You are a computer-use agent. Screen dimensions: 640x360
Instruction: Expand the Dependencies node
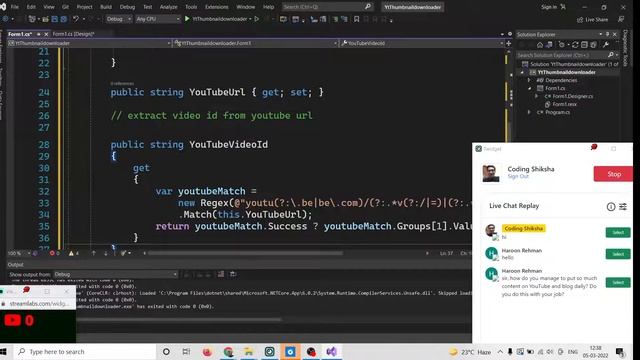click(x=529, y=80)
